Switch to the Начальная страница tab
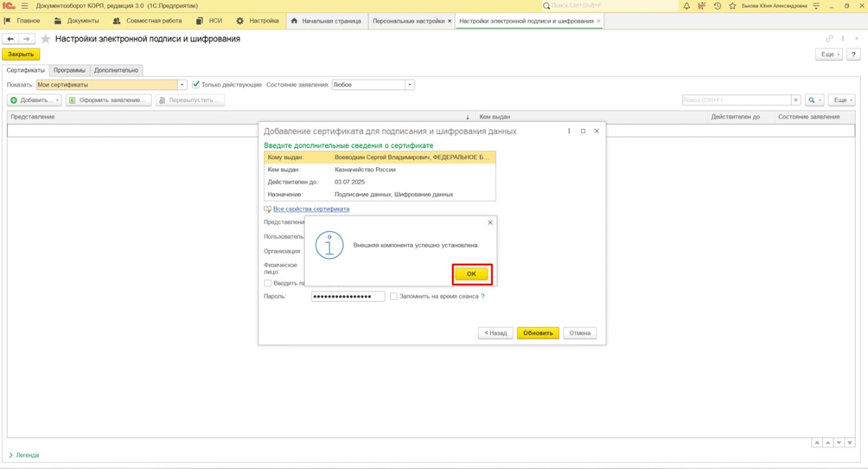Screen dimensions: 868x469 327,21
